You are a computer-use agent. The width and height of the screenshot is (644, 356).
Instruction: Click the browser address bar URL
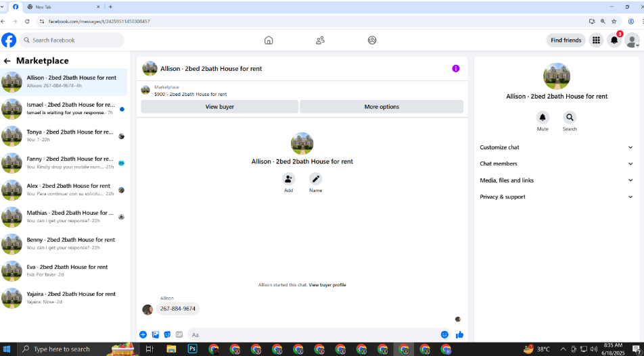click(x=99, y=22)
